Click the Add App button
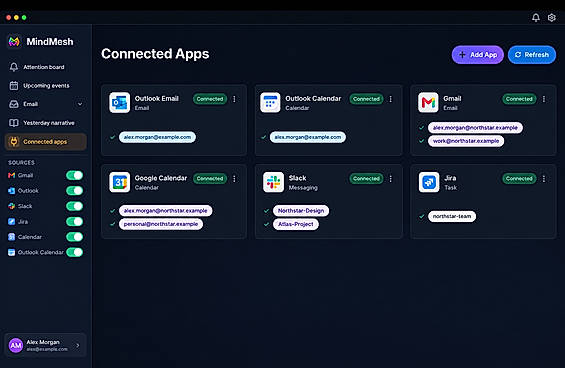Image resolution: width=565 pixels, height=368 pixels. (478, 55)
